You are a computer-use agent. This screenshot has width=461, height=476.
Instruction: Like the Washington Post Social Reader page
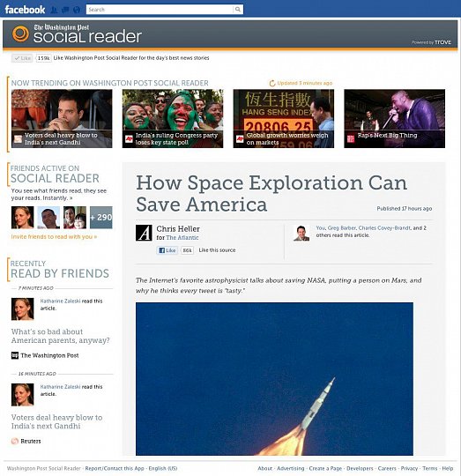pyautogui.click(x=22, y=58)
